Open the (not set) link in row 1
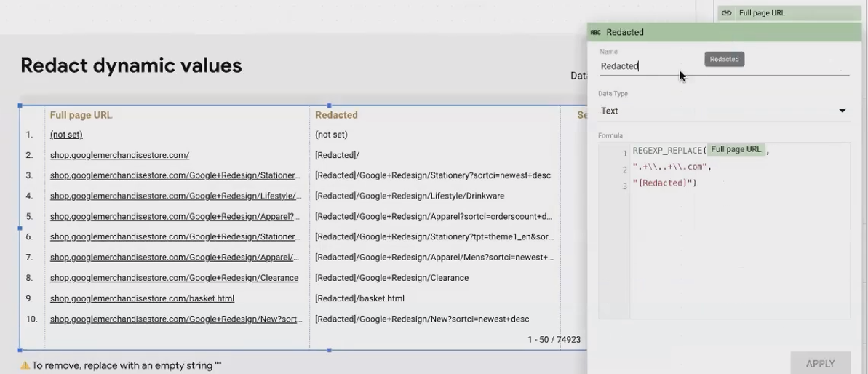The width and height of the screenshot is (868, 374). [x=66, y=135]
